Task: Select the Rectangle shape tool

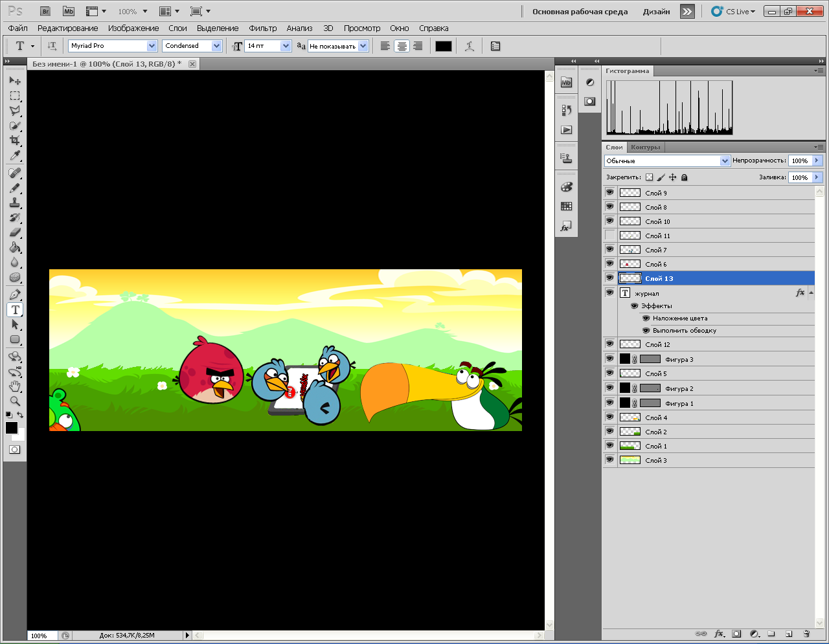Action: tap(15, 339)
